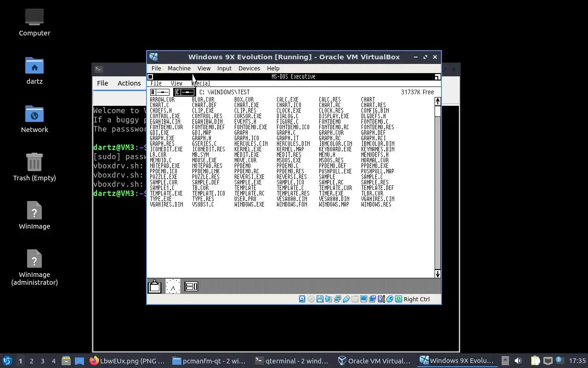Click the volume icon in the system tray
The height and width of the screenshot is (368, 588).
[x=518, y=361]
